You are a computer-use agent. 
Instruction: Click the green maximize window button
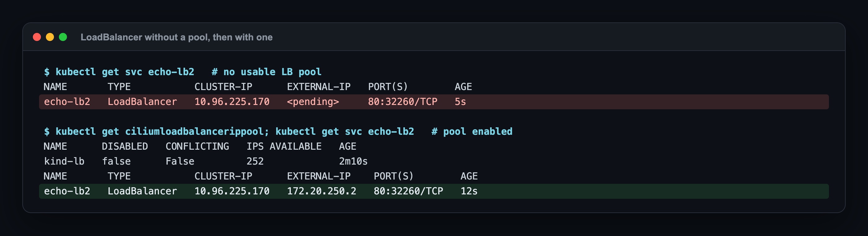tap(63, 37)
